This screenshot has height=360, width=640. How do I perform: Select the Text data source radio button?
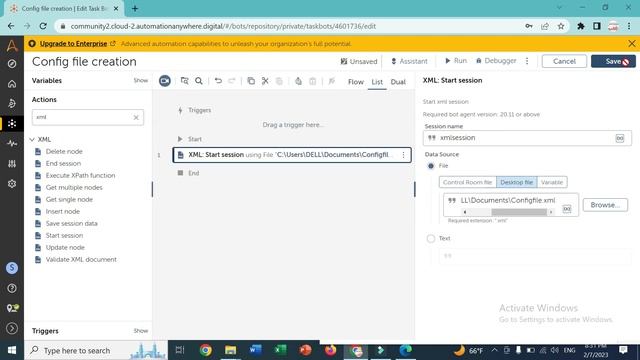pos(431,238)
